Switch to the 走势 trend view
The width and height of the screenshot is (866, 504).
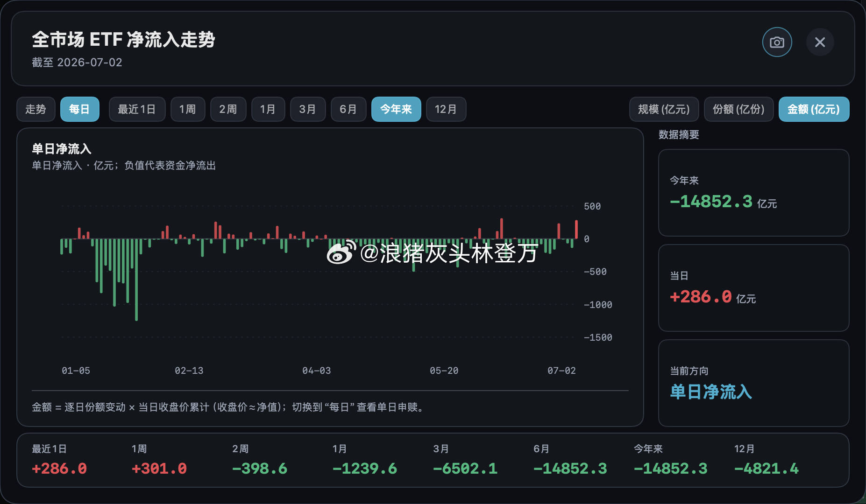click(x=36, y=109)
